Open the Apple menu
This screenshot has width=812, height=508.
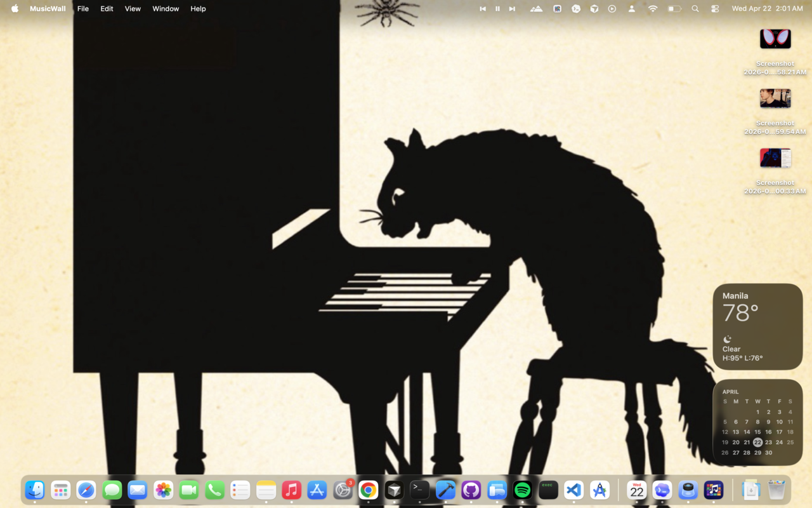(14, 8)
